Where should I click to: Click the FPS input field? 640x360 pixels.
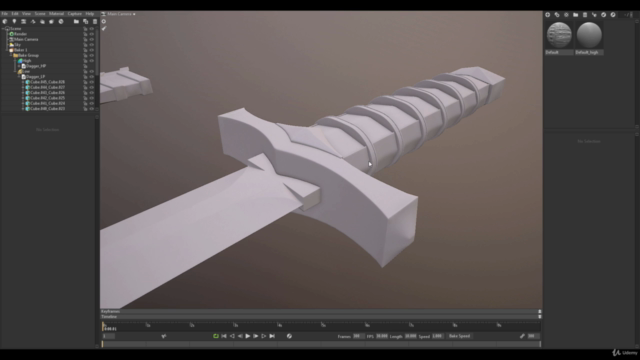point(382,336)
